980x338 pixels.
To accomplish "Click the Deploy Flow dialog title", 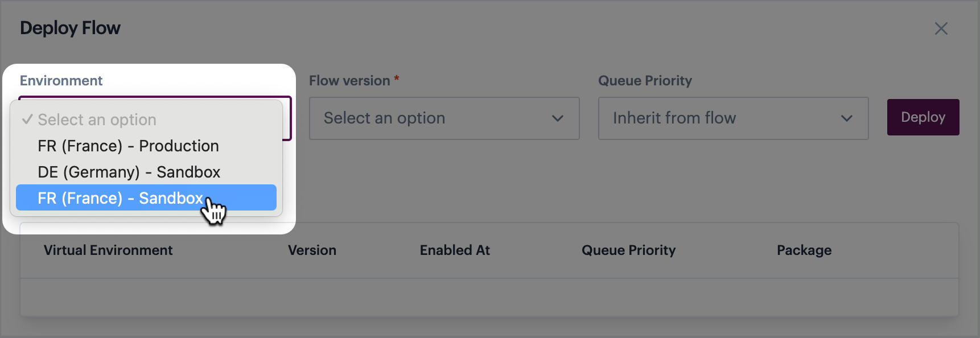I will point(70,28).
